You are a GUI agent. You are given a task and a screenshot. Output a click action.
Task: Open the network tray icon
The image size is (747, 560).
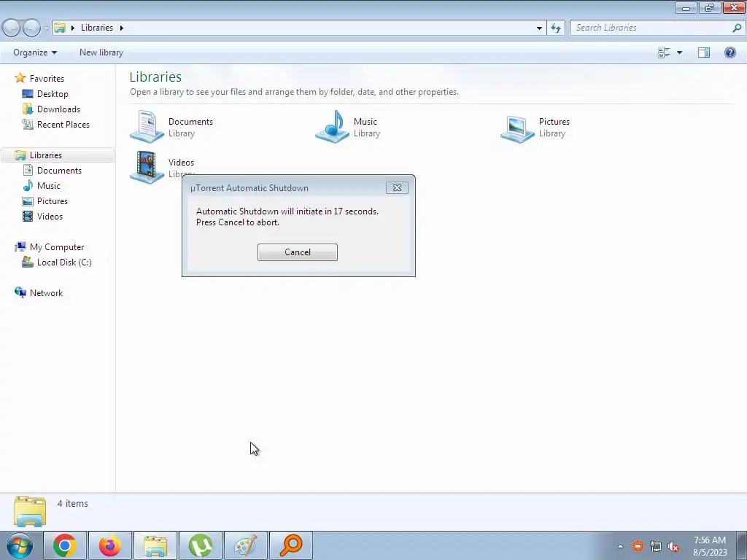coord(656,546)
